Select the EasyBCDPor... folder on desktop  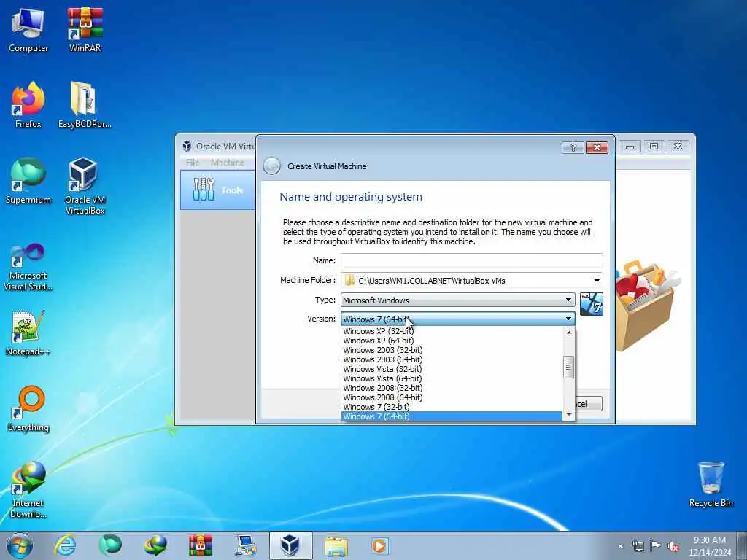click(85, 105)
